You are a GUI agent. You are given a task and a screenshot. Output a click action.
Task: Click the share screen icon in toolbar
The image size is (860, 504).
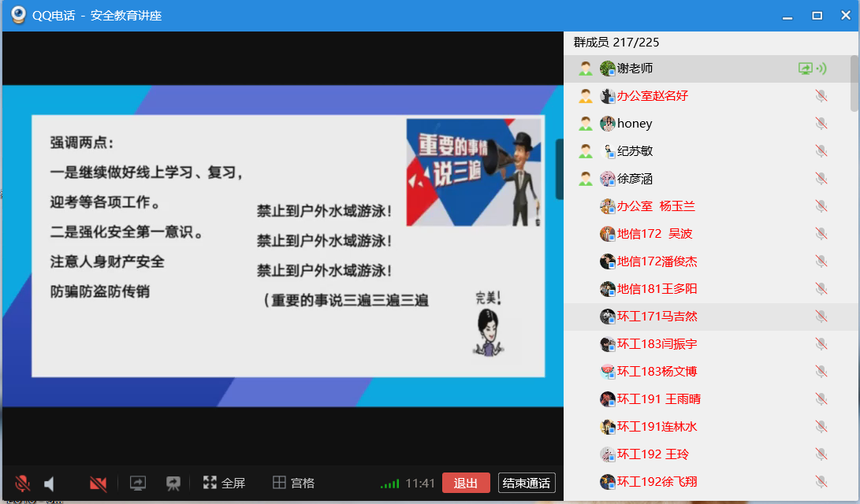[138, 483]
